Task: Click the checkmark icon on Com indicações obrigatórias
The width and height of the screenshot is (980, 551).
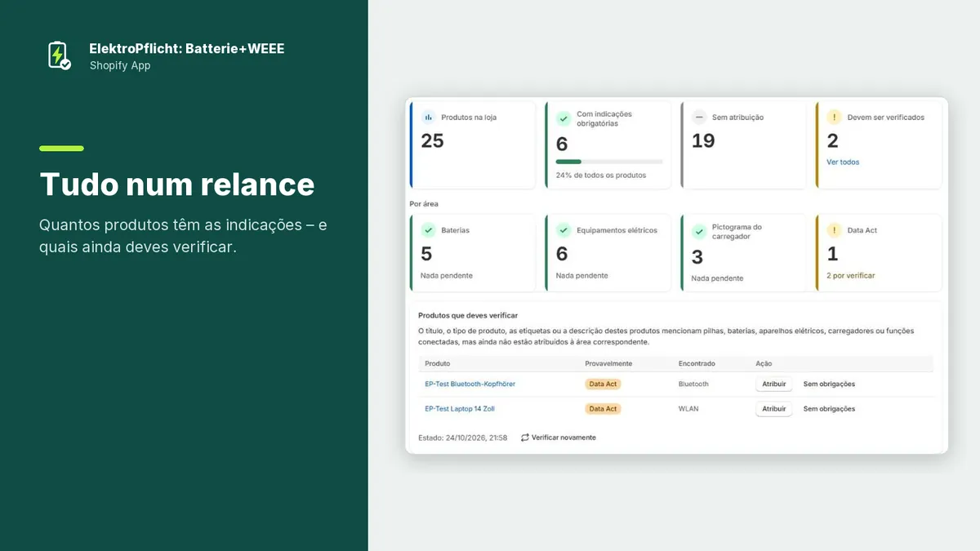Action: pos(563,118)
